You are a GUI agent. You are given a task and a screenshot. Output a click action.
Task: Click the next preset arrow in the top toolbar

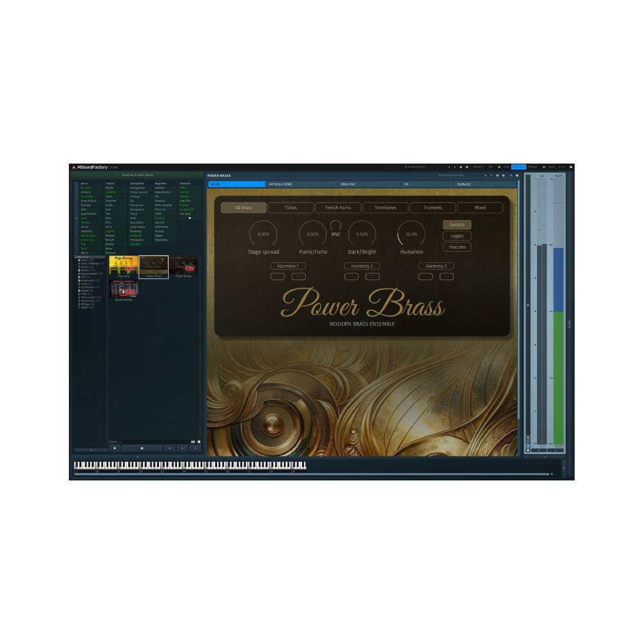pos(454,167)
